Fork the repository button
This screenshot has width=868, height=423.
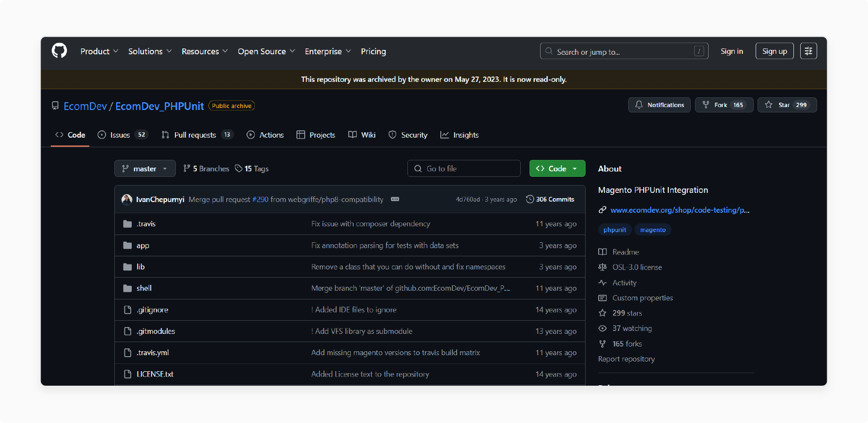tap(724, 105)
